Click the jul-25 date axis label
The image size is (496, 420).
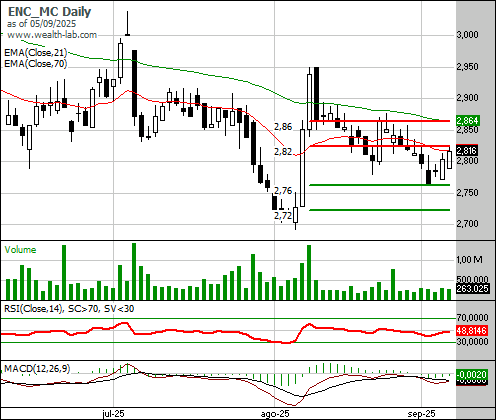click(x=113, y=414)
